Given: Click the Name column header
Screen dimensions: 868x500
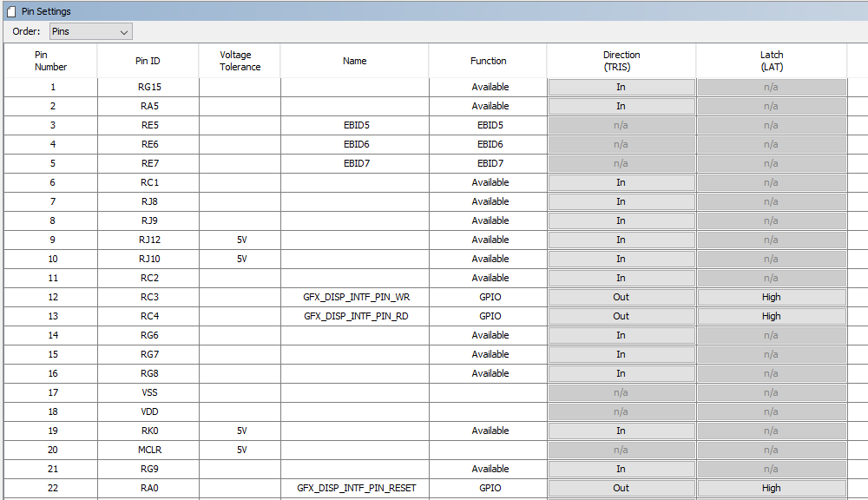Looking at the screenshot, I should tap(354, 61).
